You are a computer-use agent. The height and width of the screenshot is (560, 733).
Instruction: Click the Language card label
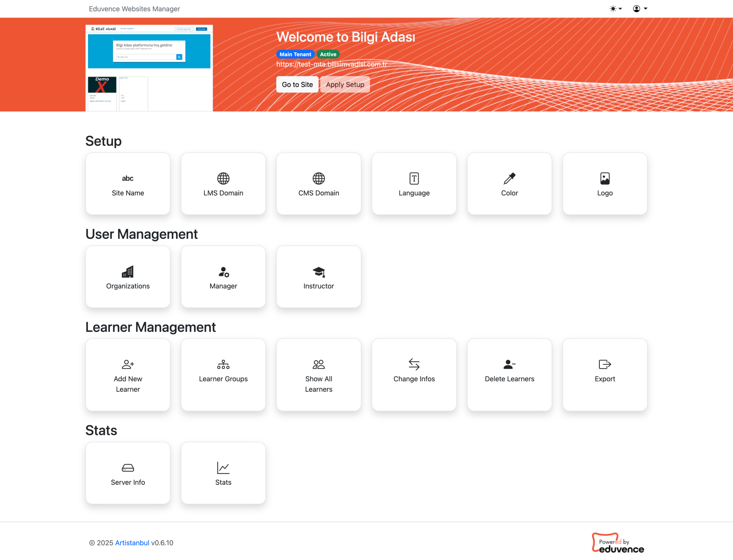point(414,193)
